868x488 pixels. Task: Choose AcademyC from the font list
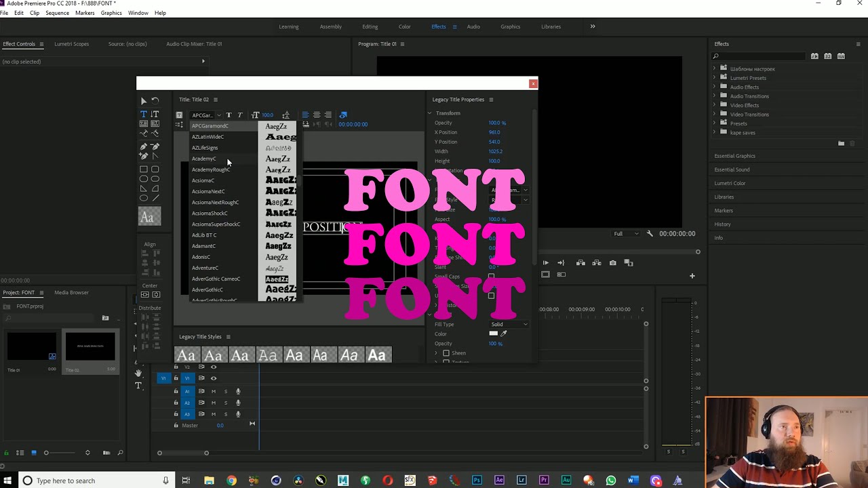coord(204,159)
